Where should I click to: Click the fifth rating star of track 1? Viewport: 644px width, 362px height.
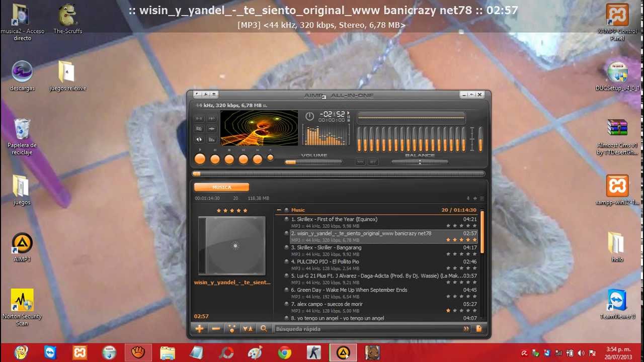[x=474, y=226]
